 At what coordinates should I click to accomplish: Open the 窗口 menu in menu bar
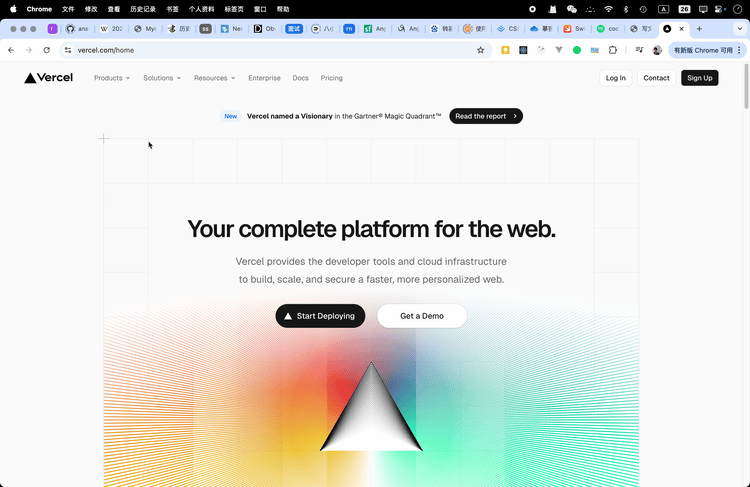[x=260, y=9]
